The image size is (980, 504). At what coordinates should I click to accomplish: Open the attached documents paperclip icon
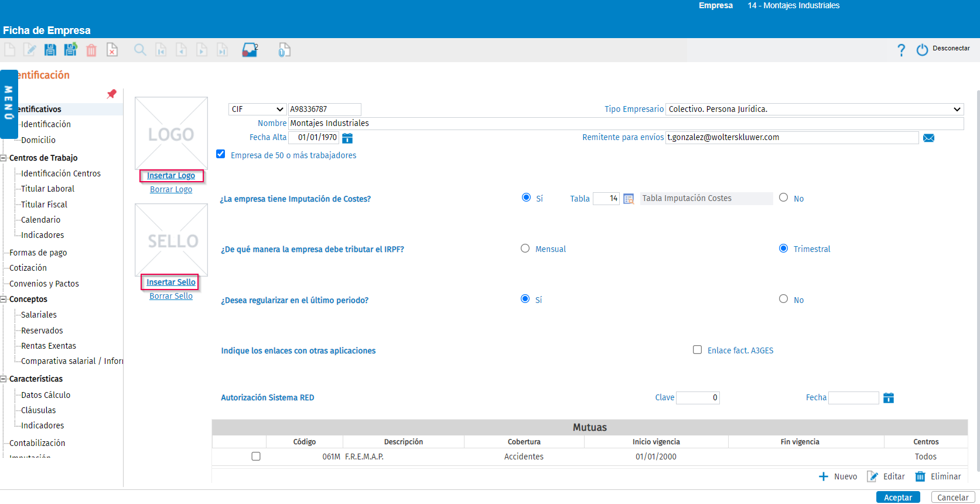tap(284, 50)
